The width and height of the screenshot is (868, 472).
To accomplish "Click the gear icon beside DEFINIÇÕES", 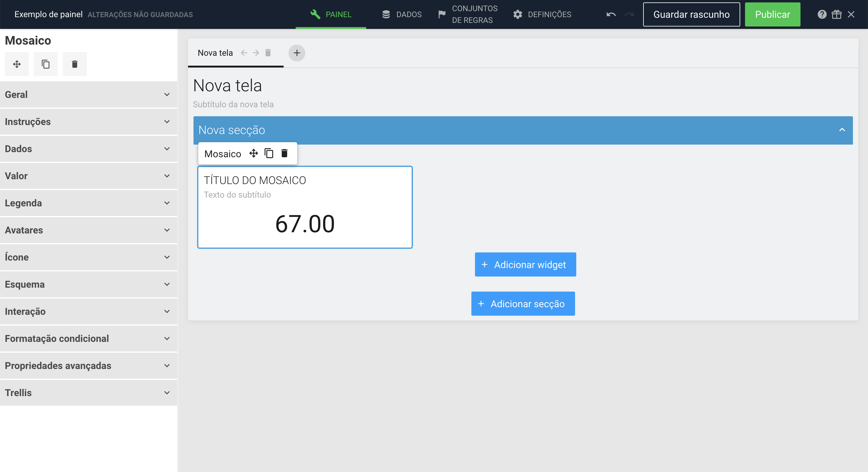I will coord(518,14).
